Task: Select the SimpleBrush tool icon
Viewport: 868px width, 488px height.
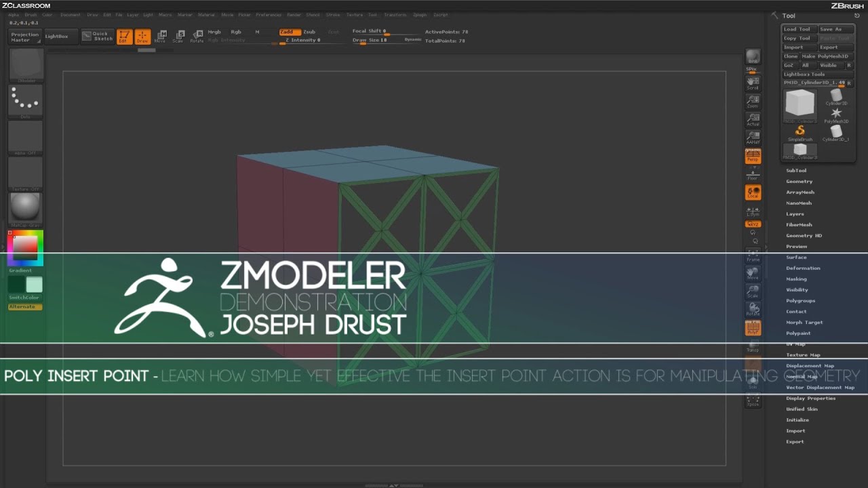Action: 800,133
